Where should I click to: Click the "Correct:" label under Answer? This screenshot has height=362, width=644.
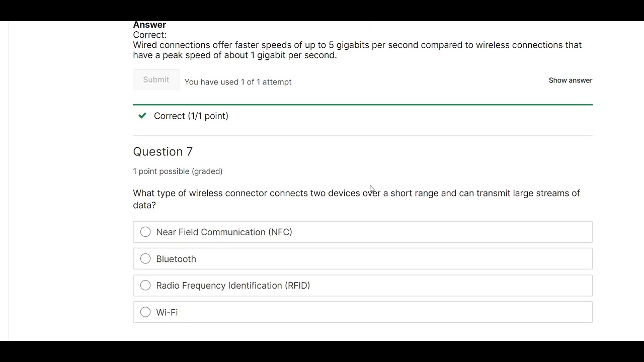click(x=149, y=35)
